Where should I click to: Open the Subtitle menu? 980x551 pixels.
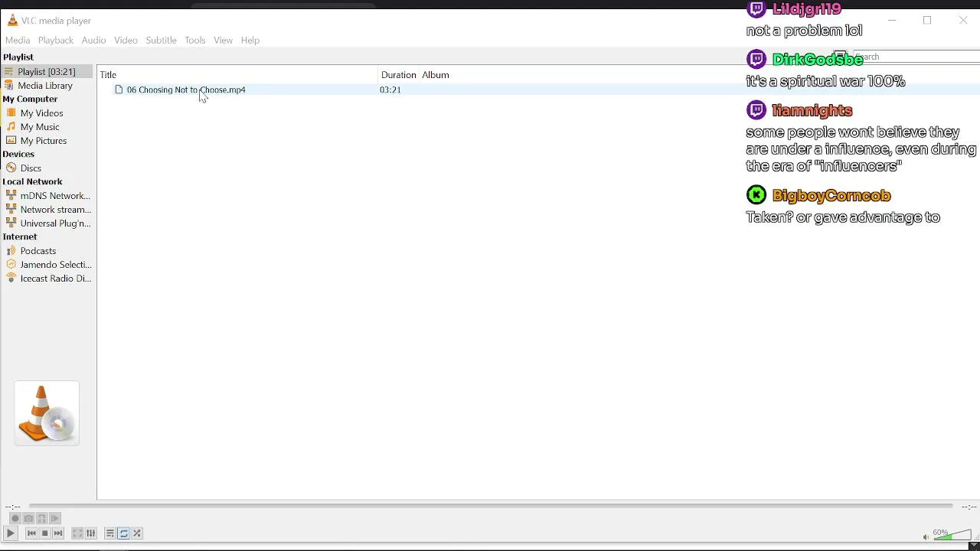point(161,40)
